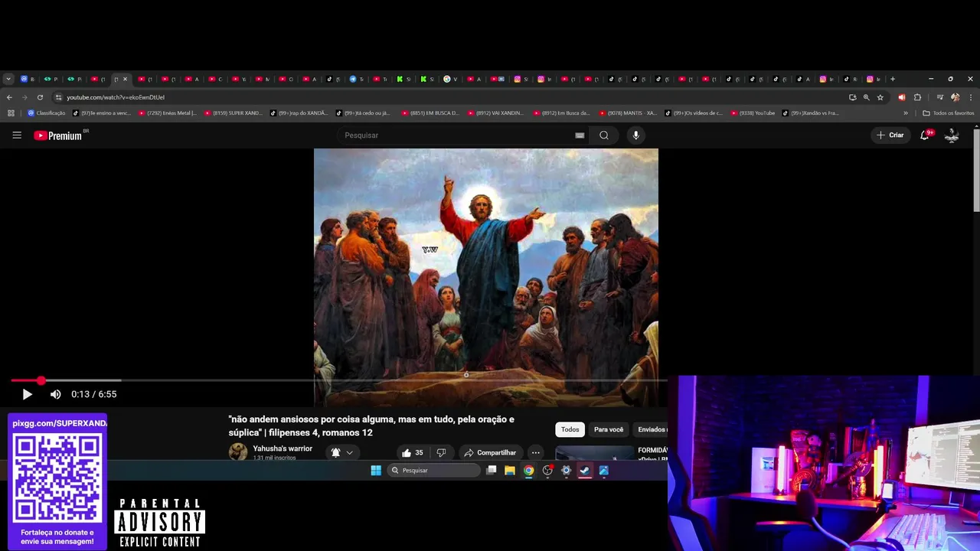This screenshot has height=551, width=980.
Task: Select the Todos filter chip
Action: point(570,429)
